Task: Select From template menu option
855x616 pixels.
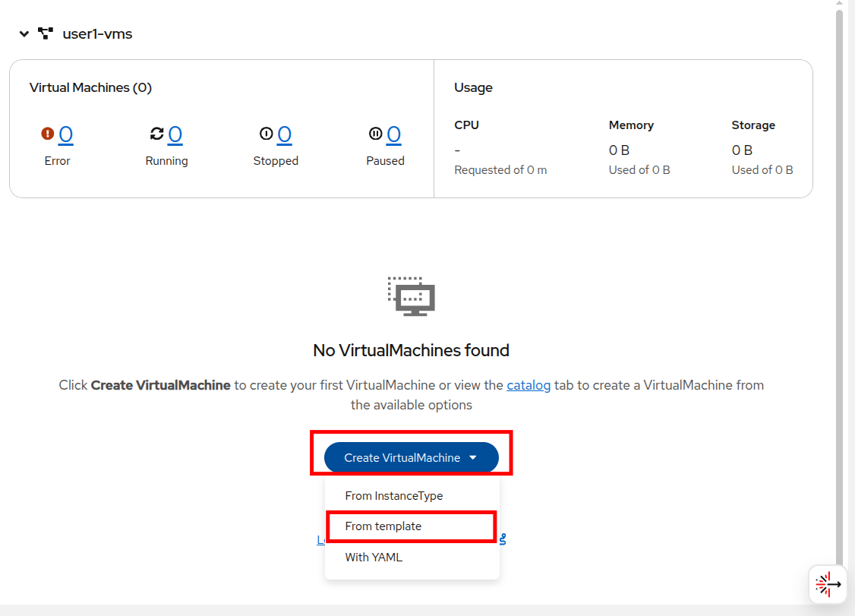Action: point(383,526)
